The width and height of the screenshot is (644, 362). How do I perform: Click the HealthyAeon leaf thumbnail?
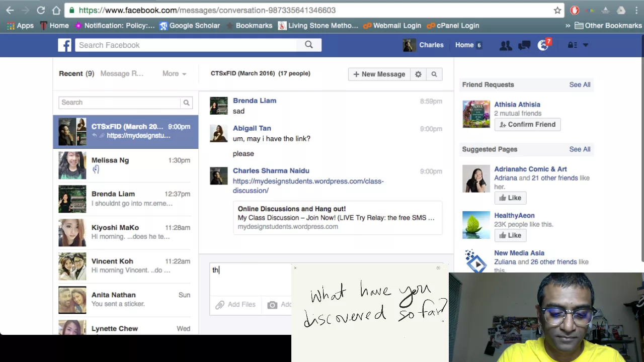[476, 225]
